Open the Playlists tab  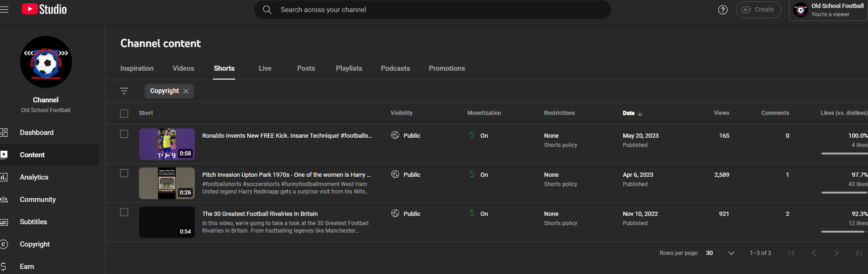pyautogui.click(x=349, y=68)
